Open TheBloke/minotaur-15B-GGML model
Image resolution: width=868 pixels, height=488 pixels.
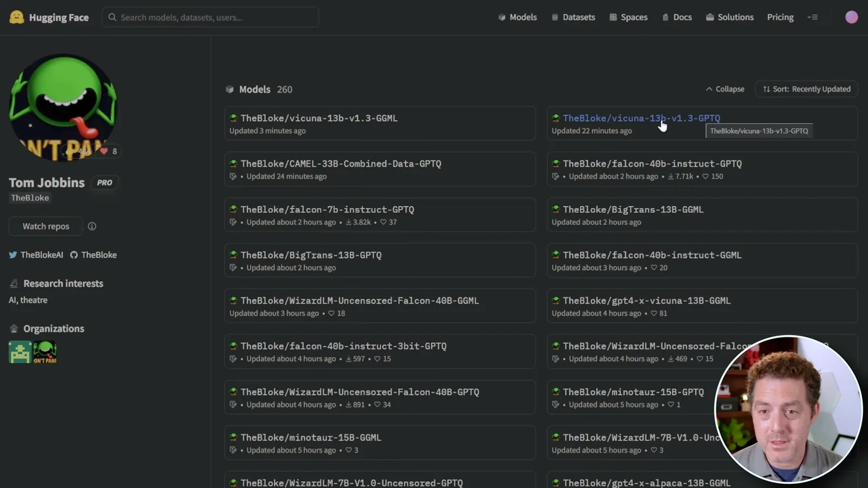coord(380,443)
